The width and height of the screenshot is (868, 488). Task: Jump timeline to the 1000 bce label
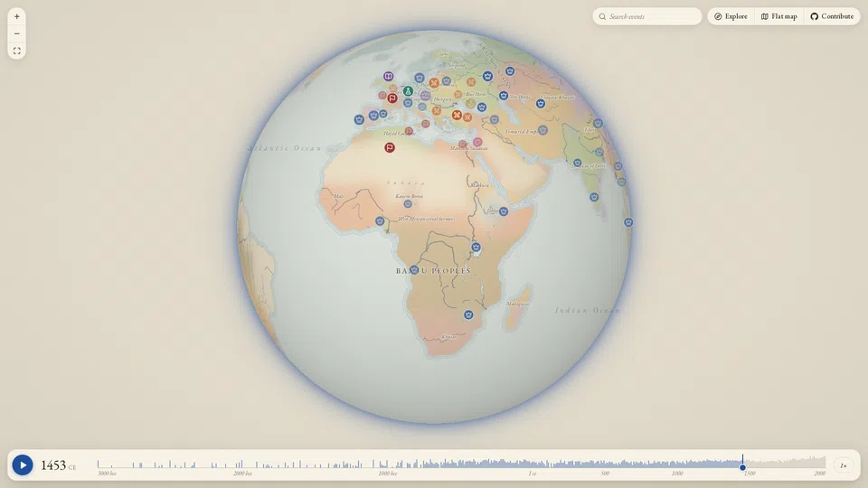click(388, 474)
